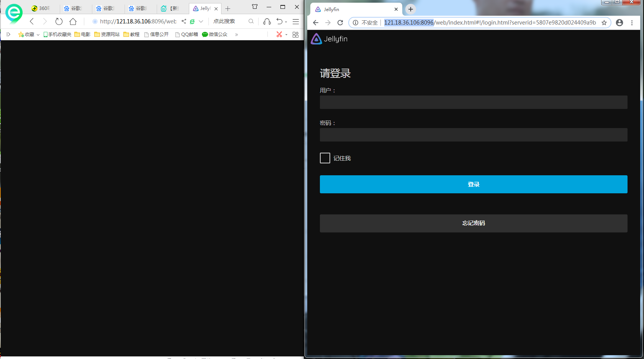Tick the 记住我 remember me checkbox
Image resolution: width=644 pixels, height=359 pixels.
pyautogui.click(x=325, y=158)
